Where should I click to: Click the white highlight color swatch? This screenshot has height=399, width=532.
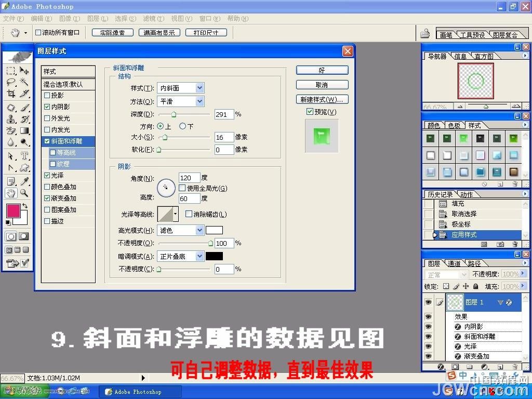tap(215, 230)
